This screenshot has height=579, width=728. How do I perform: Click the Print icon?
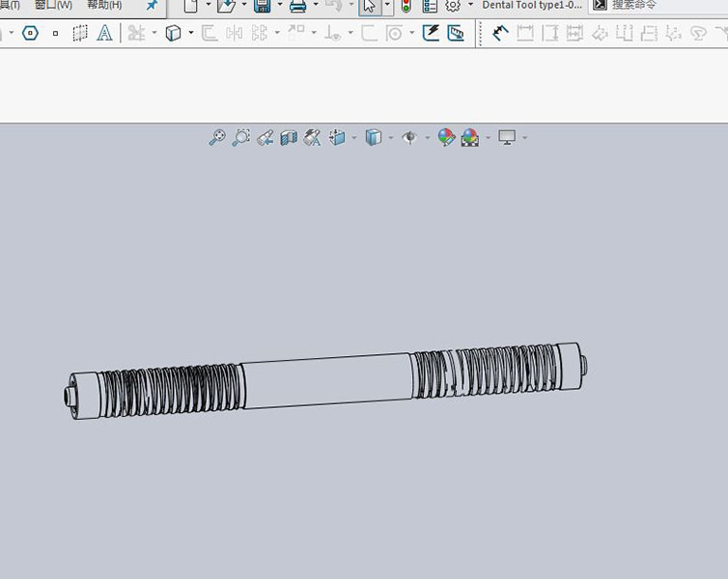point(298,6)
